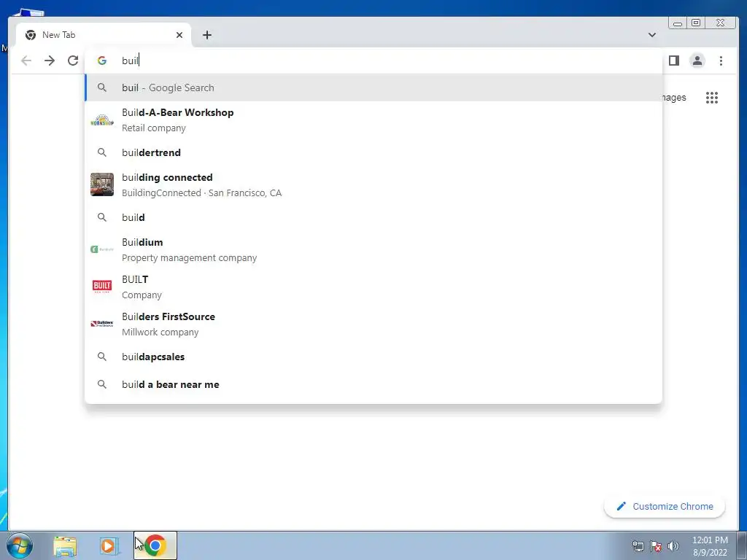
Task: Click the browser back arrow
Action: (x=26, y=61)
